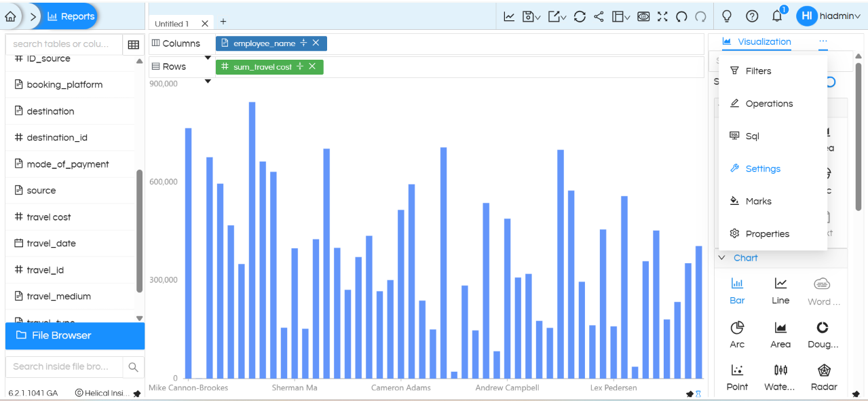Click the Search inside file browser field
Image resolution: width=868 pixels, height=401 pixels.
click(64, 366)
